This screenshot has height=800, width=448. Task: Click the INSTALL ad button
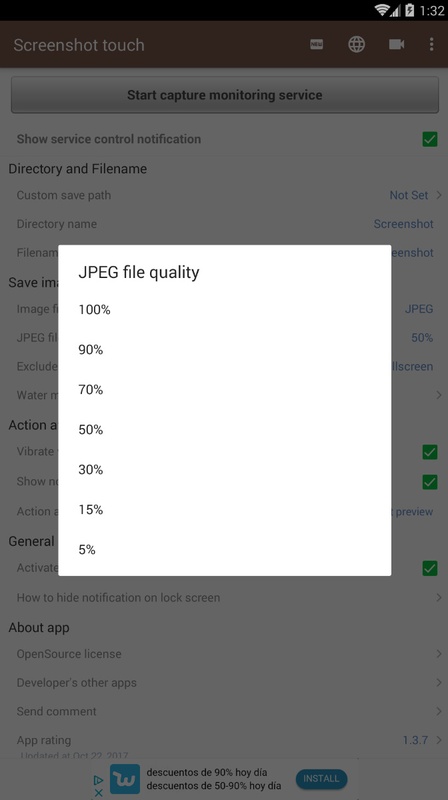(x=321, y=779)
